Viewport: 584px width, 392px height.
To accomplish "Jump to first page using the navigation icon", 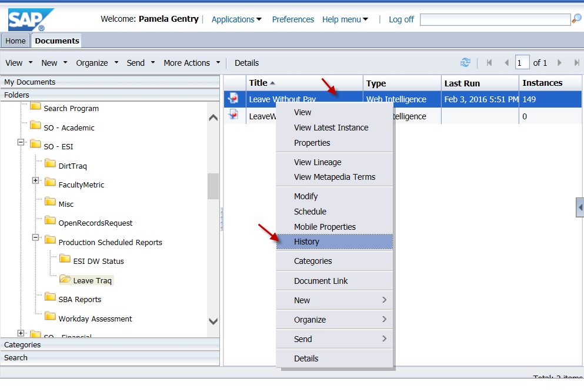I will tap(489, 62).
